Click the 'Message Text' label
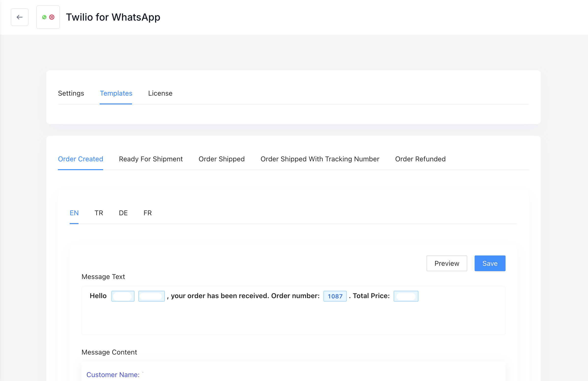The width and height of the screenshot is (588, 381). (x=103, y=277)
